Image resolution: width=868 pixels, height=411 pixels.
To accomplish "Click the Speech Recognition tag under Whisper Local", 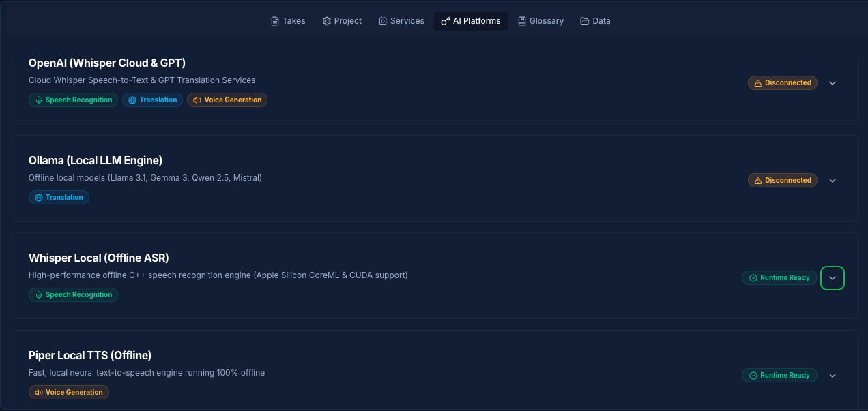I will pyautogui.click(x=73, y=295).
